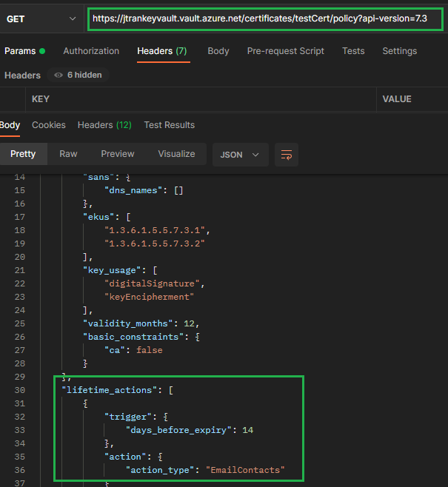The image size is (448, 487).
Task: Show the 6 hidden headers
Action: (78, 75)
